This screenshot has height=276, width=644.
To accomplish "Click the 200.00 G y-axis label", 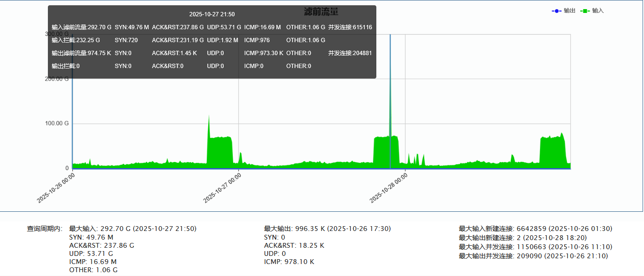I will (57, 79).
